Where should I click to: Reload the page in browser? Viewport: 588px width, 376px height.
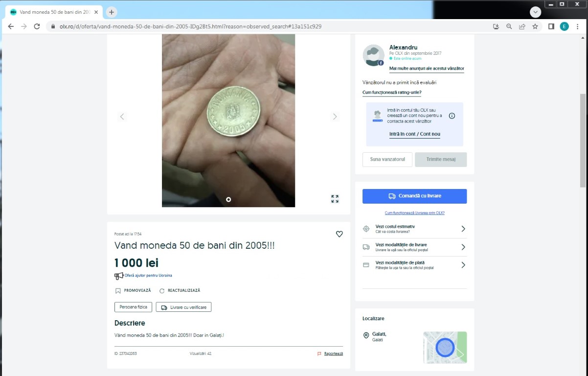37,26
